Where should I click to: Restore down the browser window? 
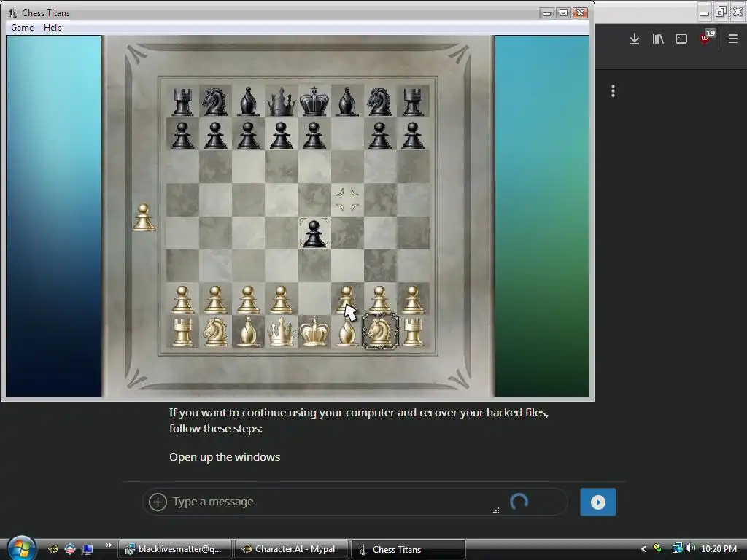point(721,12)
